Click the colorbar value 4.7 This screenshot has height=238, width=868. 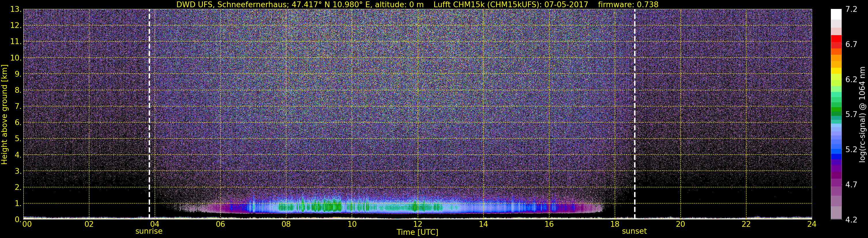point(851,185)
